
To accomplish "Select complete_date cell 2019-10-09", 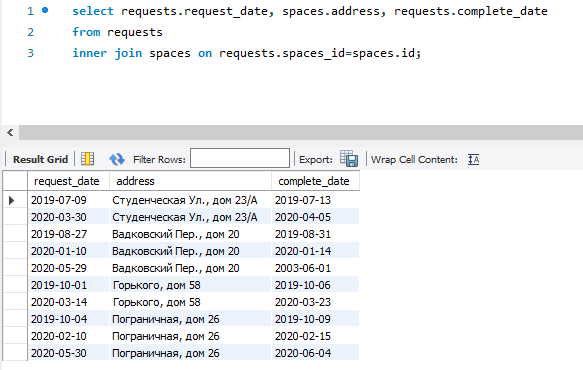I will tap(316, 319).
